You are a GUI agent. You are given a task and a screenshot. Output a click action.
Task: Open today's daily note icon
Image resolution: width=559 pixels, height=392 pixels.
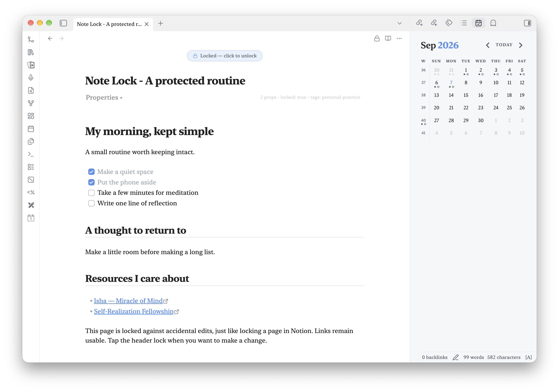point(31,218)
